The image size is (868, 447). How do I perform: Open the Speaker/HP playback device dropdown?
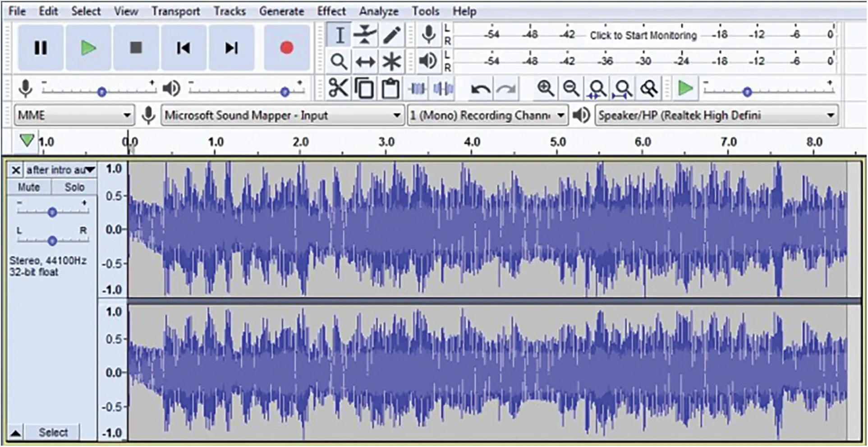coord(717,115)
